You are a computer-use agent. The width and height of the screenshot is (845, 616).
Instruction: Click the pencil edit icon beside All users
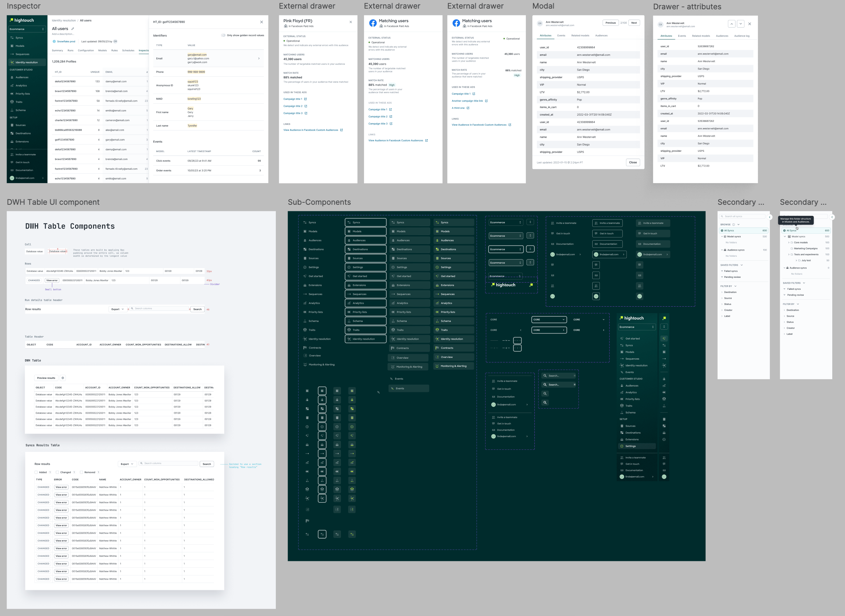pos(73,29)
